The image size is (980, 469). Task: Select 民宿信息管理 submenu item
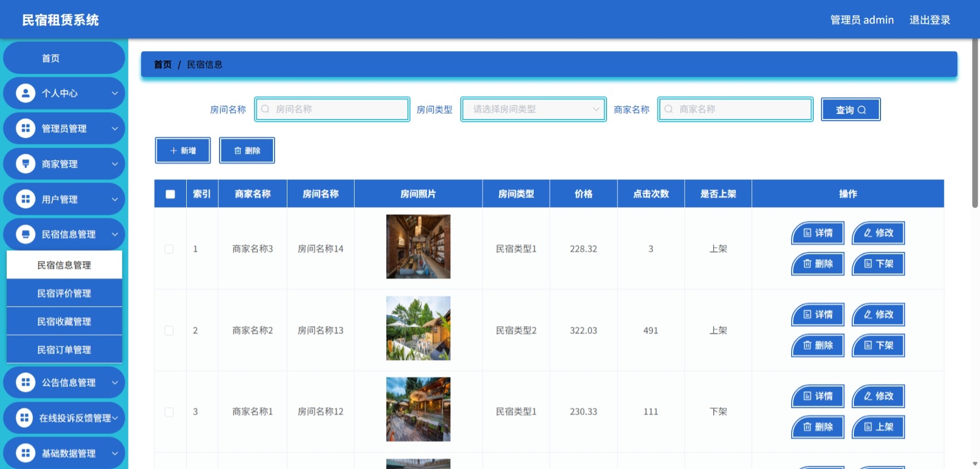click(x=64, y=265)
